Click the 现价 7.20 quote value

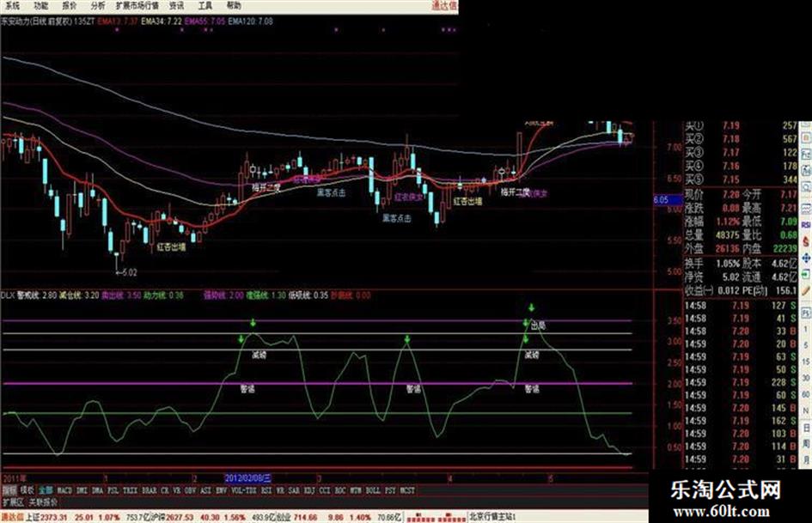tap(730, 195)
